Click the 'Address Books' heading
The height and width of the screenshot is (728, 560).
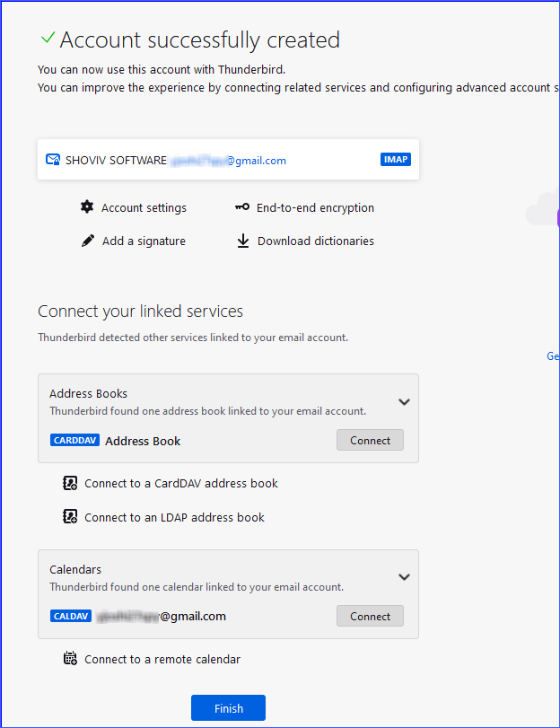88,393
